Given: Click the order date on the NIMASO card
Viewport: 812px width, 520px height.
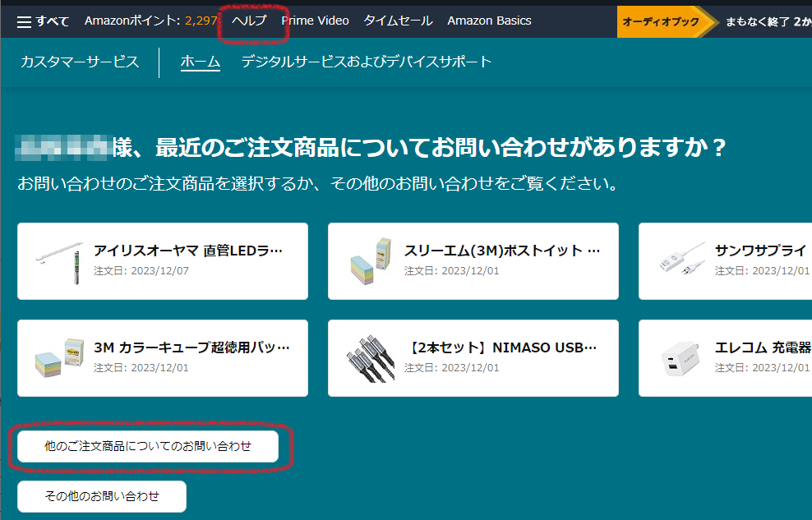Looking at the screenshot, I should pos(451,368).
